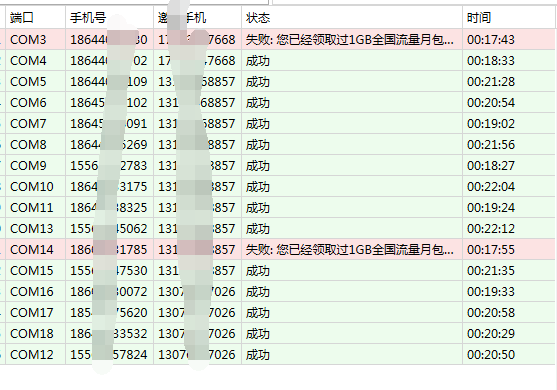Image resolution: width=557 pixels, height=390 pixels.
Task: Click the COM14 failure status message
Action: 350,249
